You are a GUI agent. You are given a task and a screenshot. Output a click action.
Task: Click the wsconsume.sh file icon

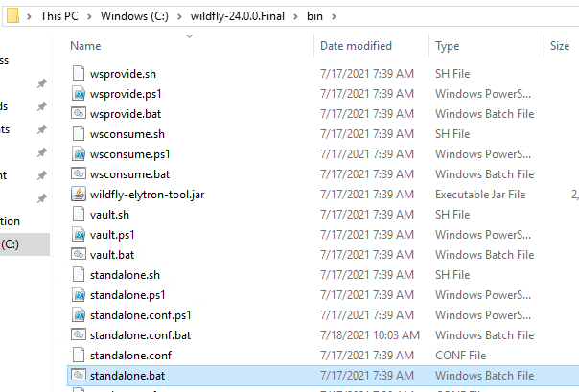coord(79,133)
